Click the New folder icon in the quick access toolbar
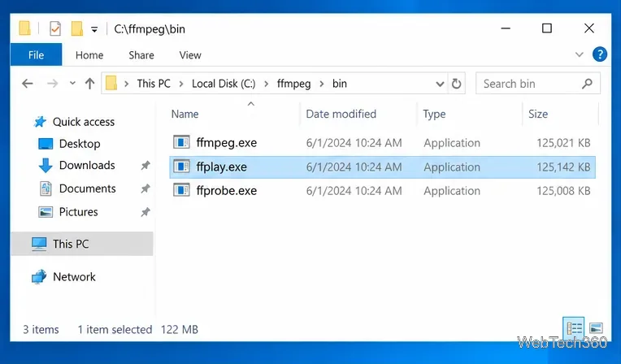Viewport: 621px width, 364px height. (77, 28)
